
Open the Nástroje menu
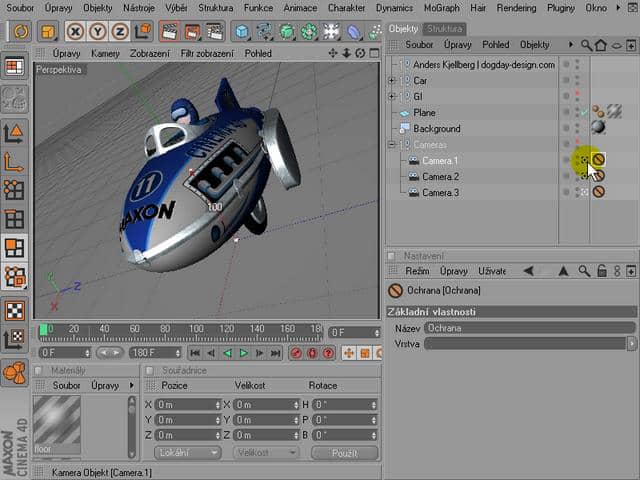pyautogui.click(x=139, y=8)
